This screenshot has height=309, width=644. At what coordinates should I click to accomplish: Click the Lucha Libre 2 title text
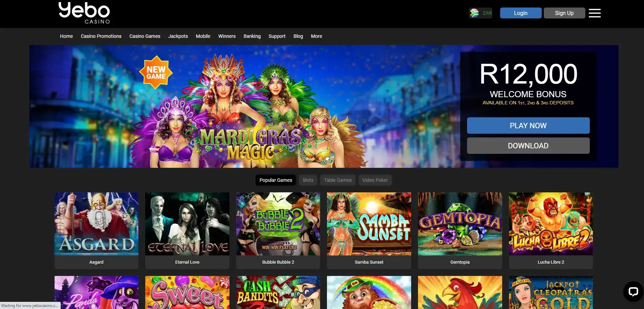point(551,262)
